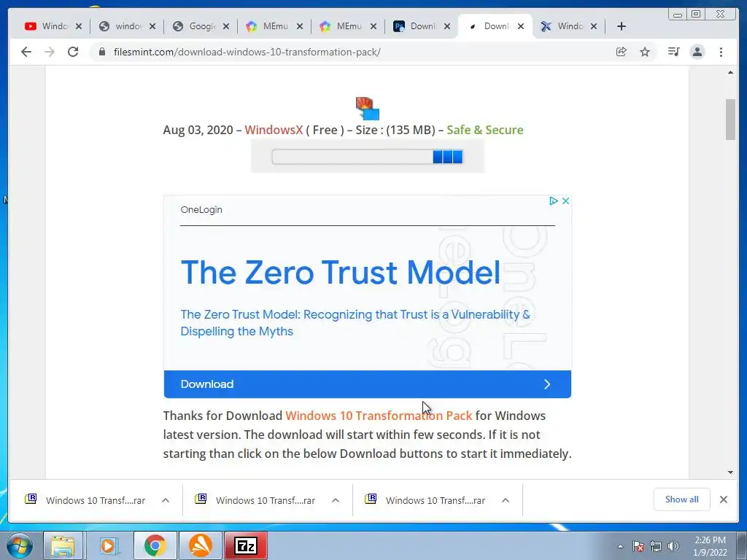Screen dimensions: 747x560
Task: Click the ad subtitle about Dispelling the Myths
Action: pyautogui.click(x=355, y=323)
